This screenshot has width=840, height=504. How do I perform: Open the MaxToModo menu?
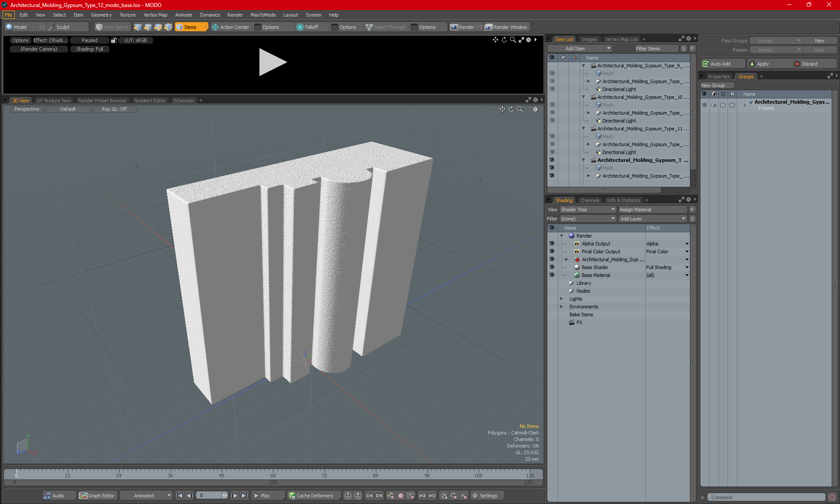pyautogui.click(x=263, y=15)
